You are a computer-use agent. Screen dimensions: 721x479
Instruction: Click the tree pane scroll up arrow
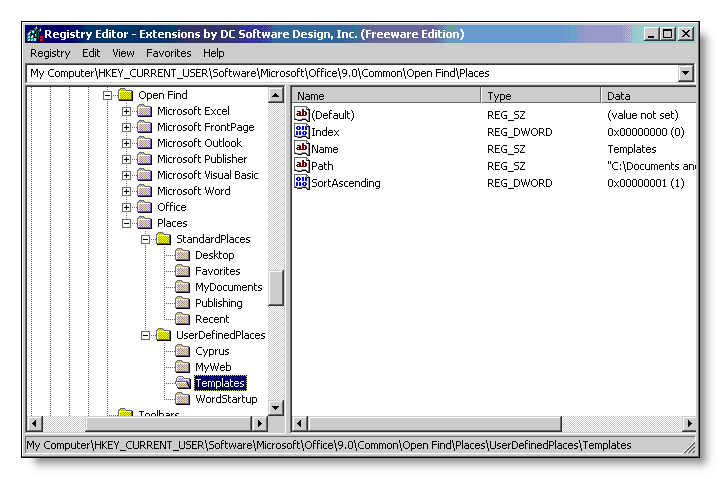275,96
